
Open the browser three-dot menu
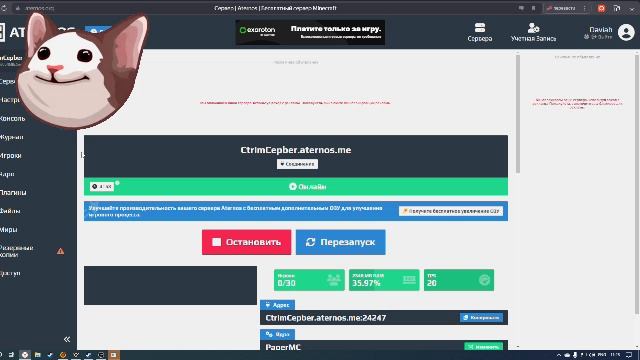584,8
